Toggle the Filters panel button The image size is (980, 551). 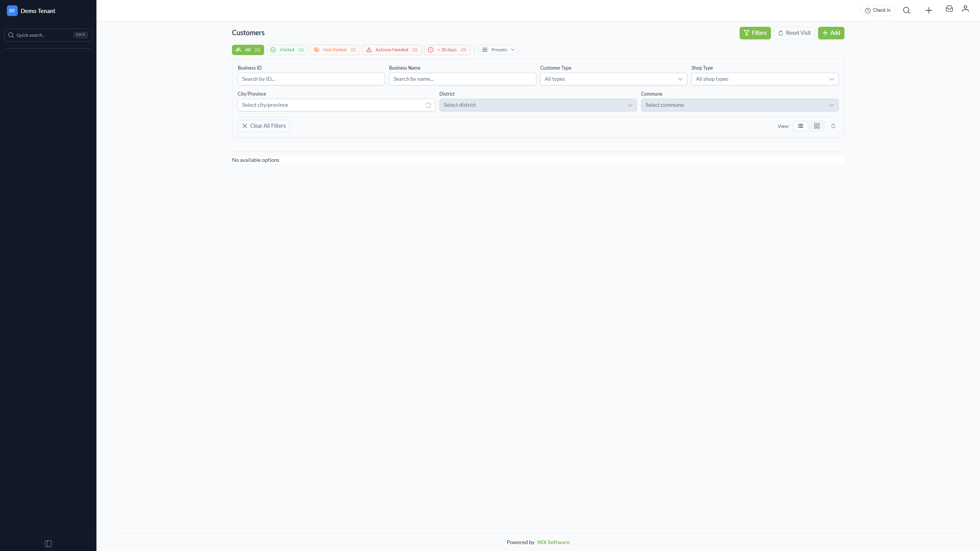[755, 33]
